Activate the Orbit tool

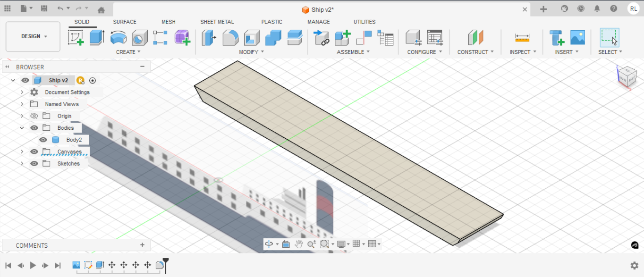(269, 244)
